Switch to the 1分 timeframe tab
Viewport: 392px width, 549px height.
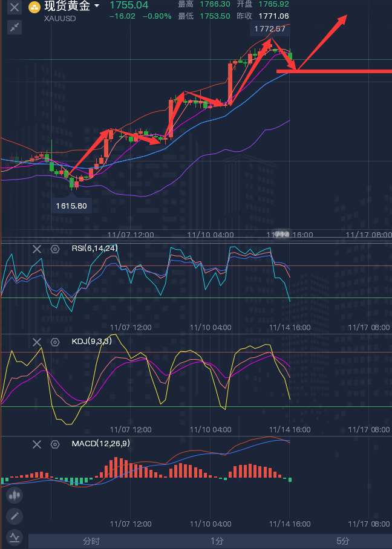[x=217, y=542]
